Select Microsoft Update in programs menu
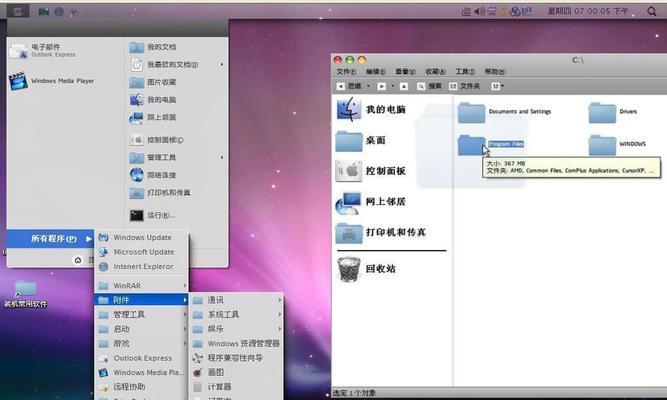 click(141, 252)
